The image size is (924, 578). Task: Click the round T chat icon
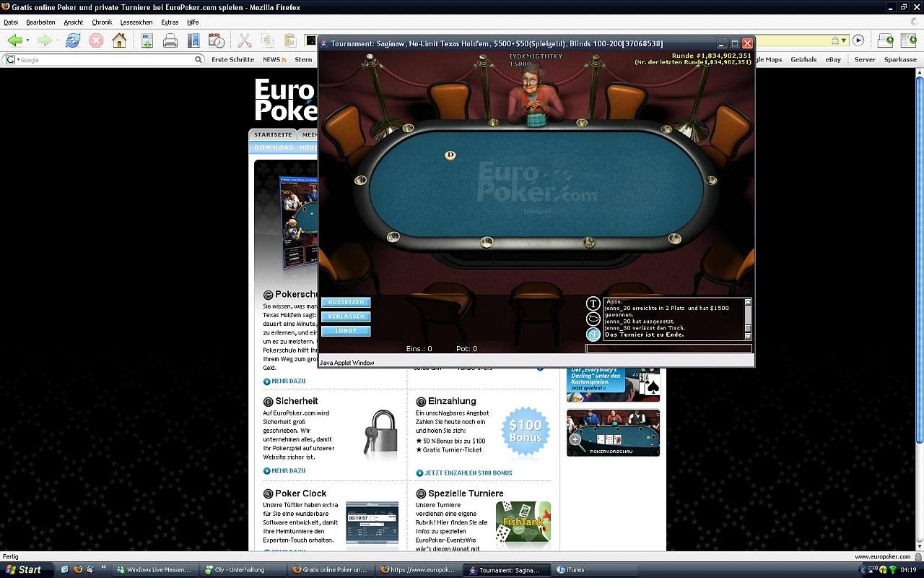click(593, 304)
